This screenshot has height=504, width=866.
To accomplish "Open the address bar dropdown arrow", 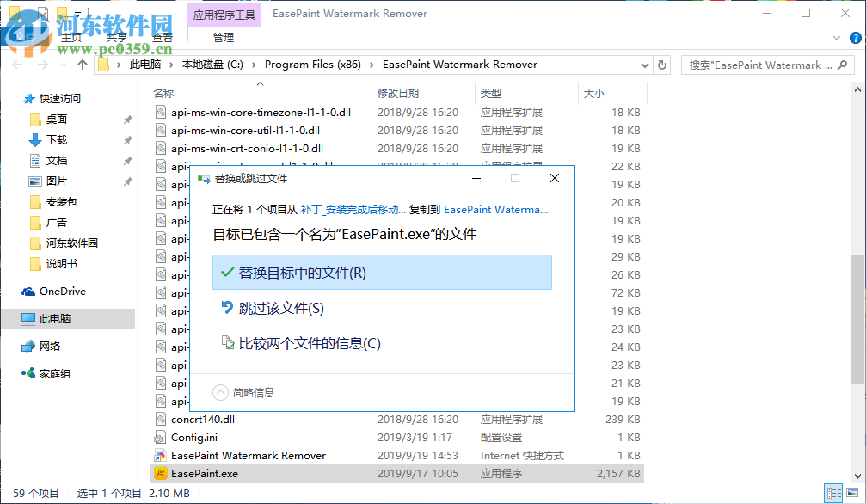I will [644, 65].
